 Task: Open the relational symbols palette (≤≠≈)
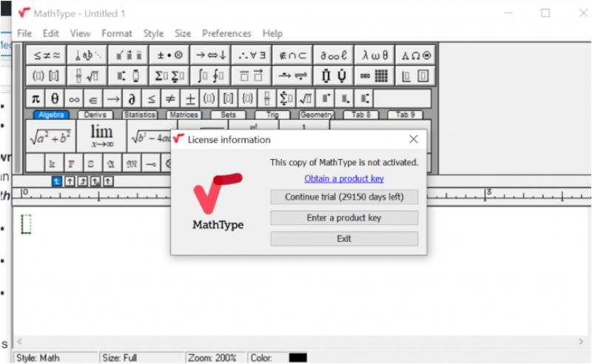(47, 55)
